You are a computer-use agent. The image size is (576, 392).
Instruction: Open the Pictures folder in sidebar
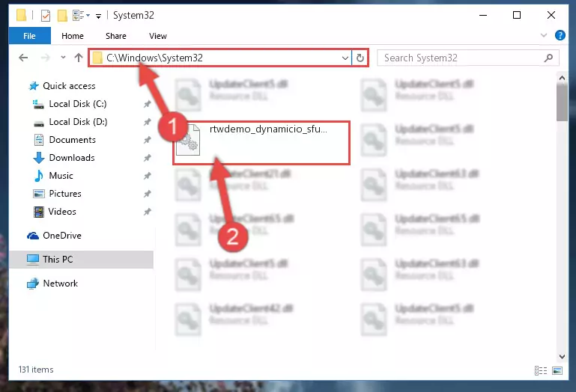coord(65,194)
